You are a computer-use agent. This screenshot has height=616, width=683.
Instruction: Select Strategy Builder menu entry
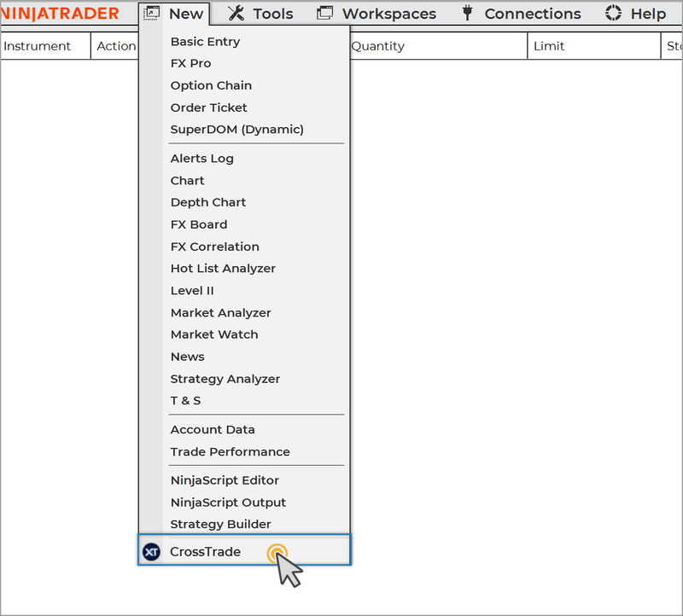pos(220,525)
